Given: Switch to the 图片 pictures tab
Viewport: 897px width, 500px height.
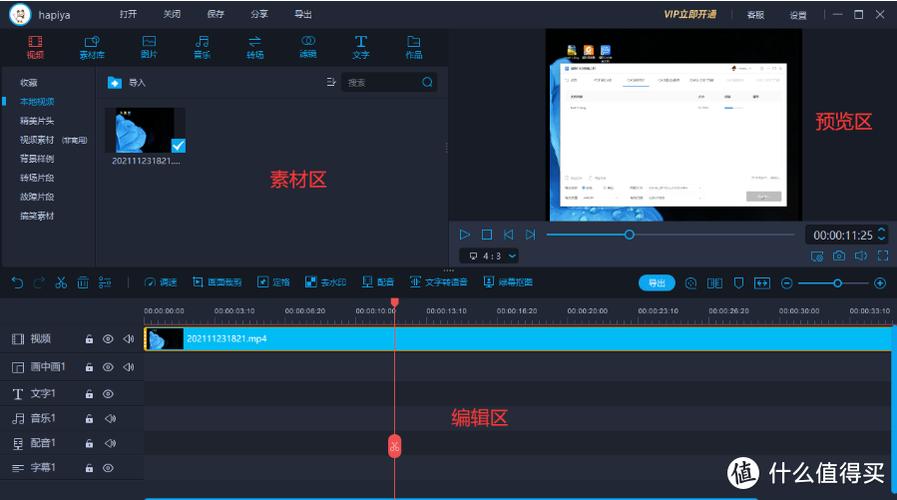Looking at the screenshot, I should pyautogui.click(x=149, y=47).
